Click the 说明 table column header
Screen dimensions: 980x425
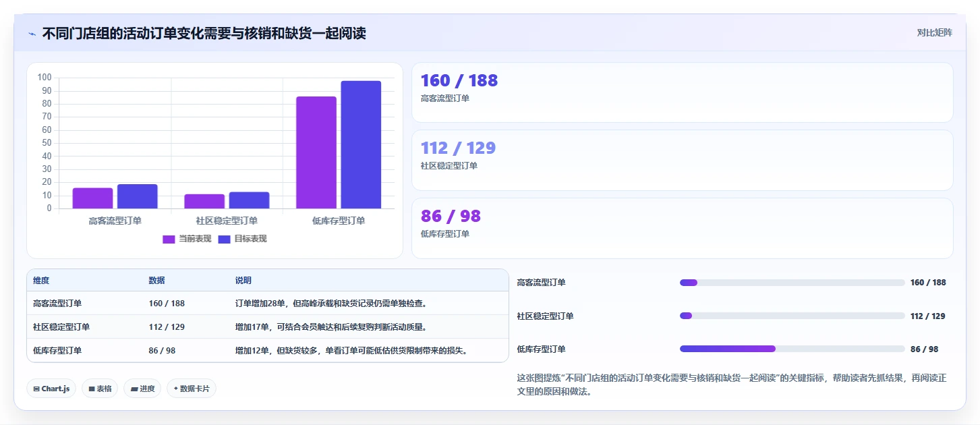243,281
